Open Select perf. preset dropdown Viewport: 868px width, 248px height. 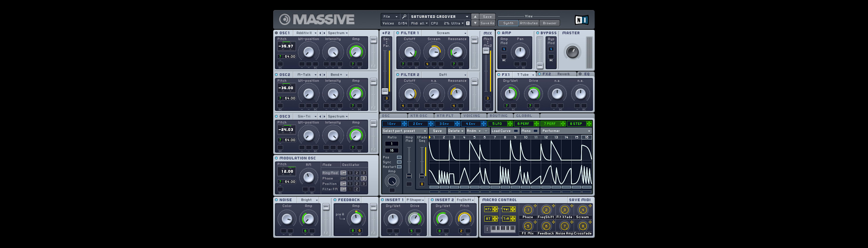click(404, 131)
